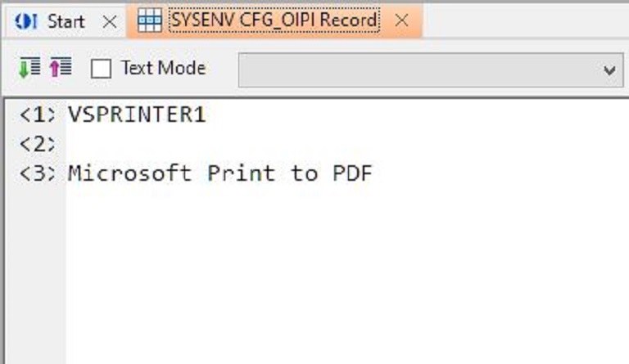The width and height of the screenshot is (629, 364).
Task: Click the grid icon on SYSENV tab
Action: (x=150, y=20)
